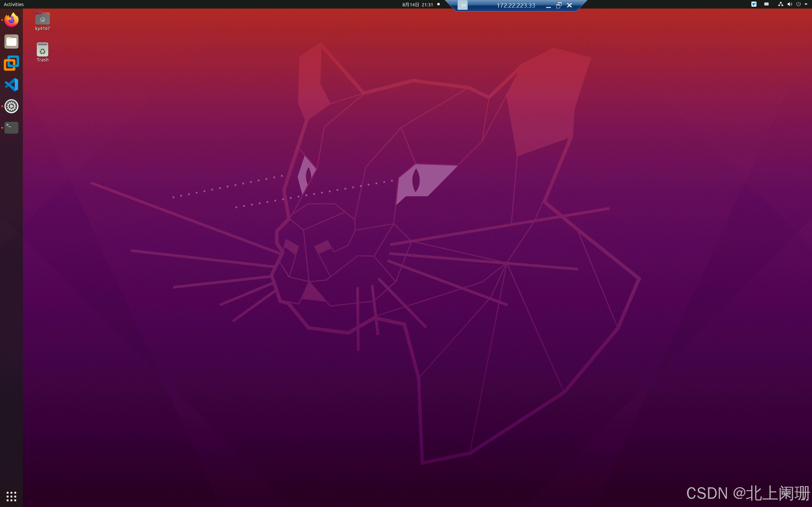Expand the system menu arrow
The image size is (812, 507).
tap(806, 4)
